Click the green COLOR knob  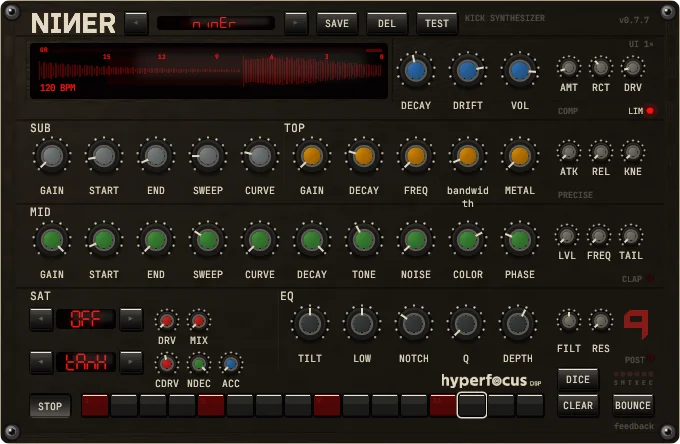(x=468, y=240)
